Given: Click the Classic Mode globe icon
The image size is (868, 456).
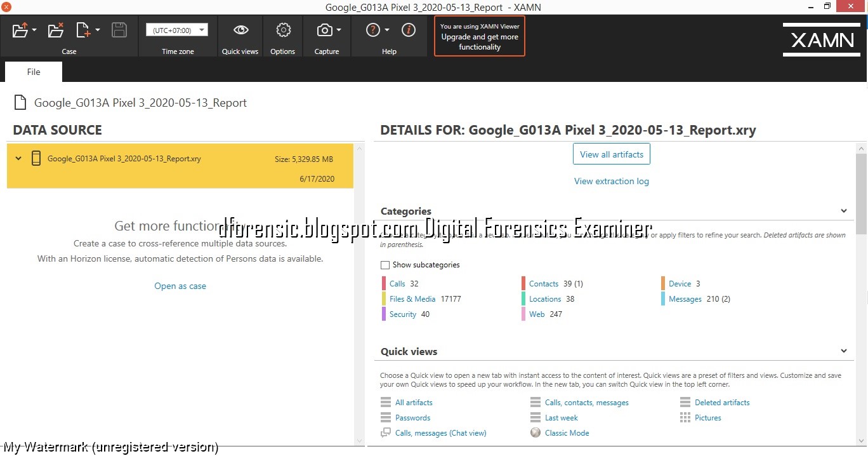Looking at the screenshot, I should pos(535,433).
